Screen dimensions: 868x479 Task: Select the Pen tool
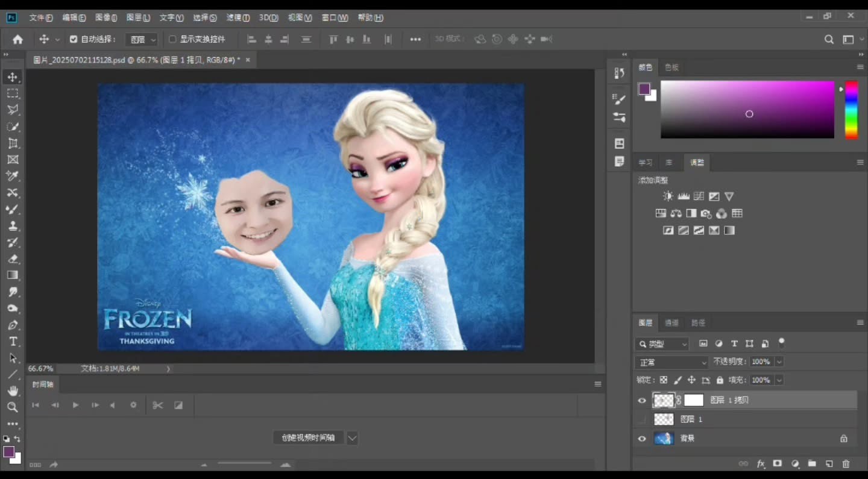[13, 325]
